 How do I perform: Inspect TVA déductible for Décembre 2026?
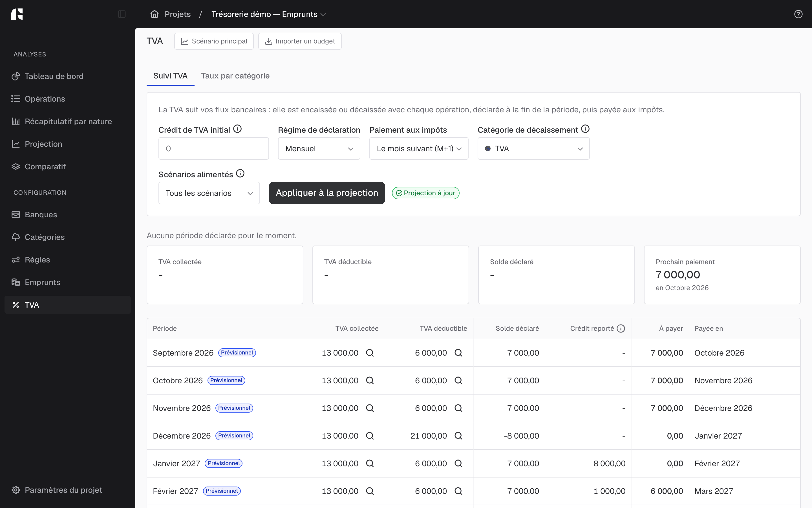458,436
